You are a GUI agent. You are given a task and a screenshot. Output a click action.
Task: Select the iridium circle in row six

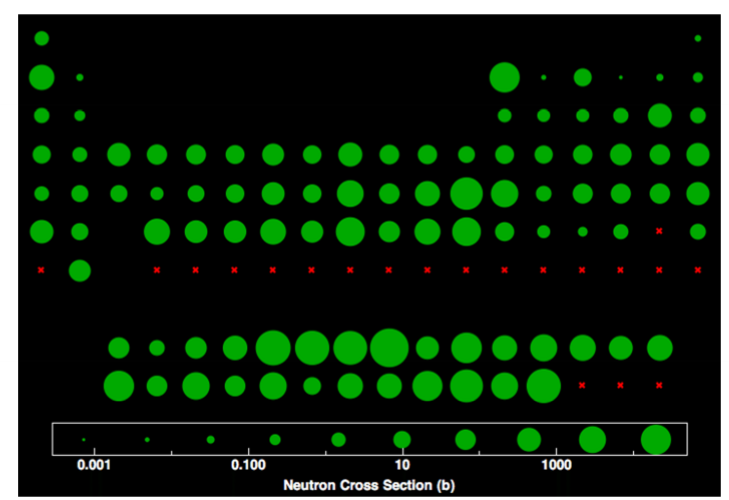tap(350, 232)
